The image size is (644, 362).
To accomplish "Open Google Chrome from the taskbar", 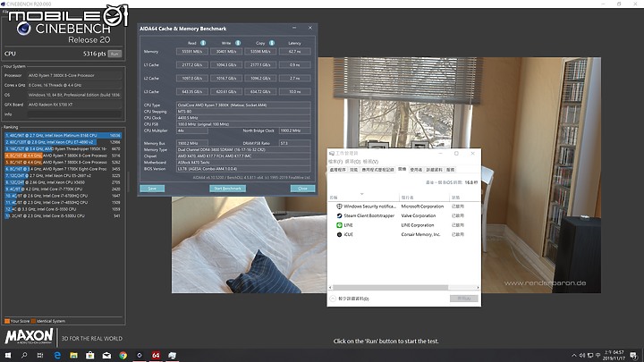I will click(123, 355).
